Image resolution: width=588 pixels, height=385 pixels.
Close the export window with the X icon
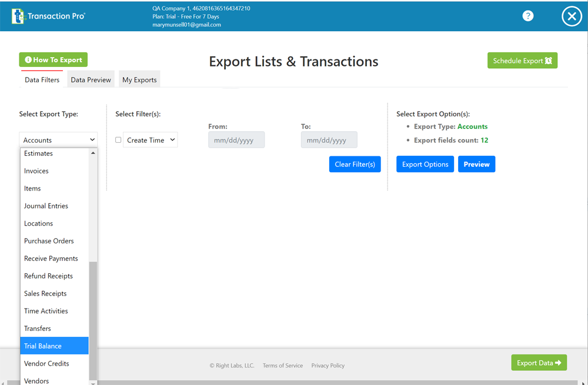572,16
